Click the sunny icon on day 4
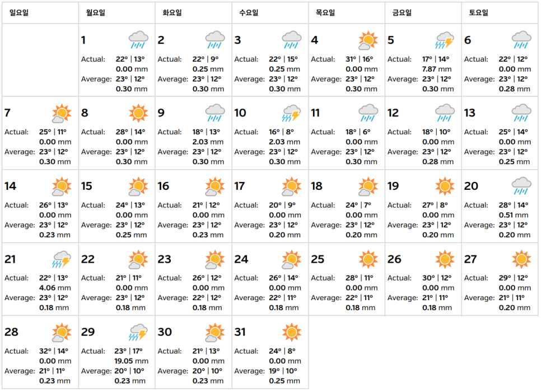 (x=368, y=40)
